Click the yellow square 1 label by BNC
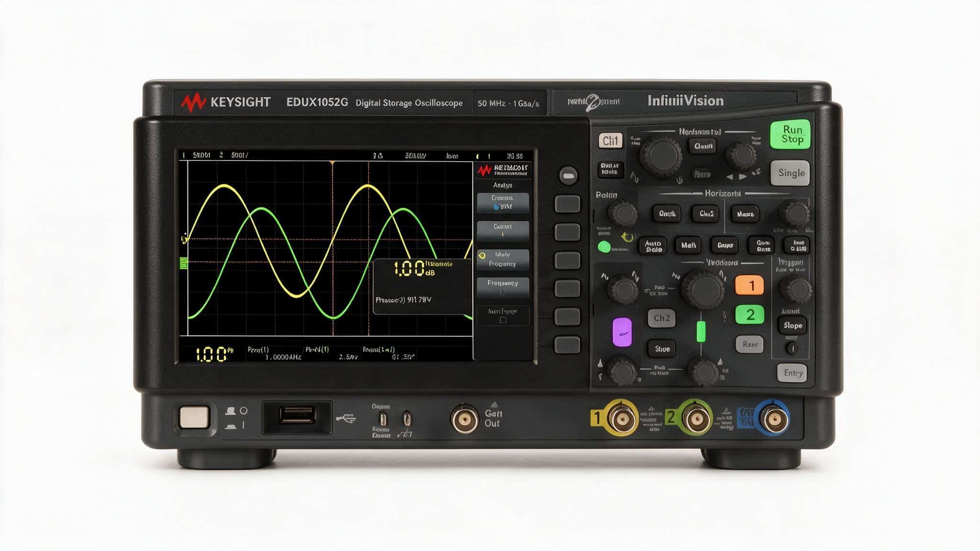This screenshot has height=551, width=980. pyautogui.click(x=596, y=418)
